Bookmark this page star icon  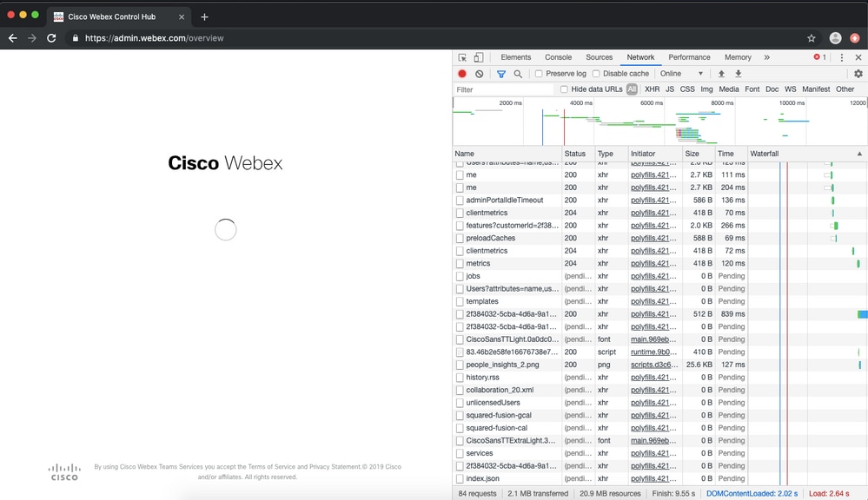(x=812, y=38)
